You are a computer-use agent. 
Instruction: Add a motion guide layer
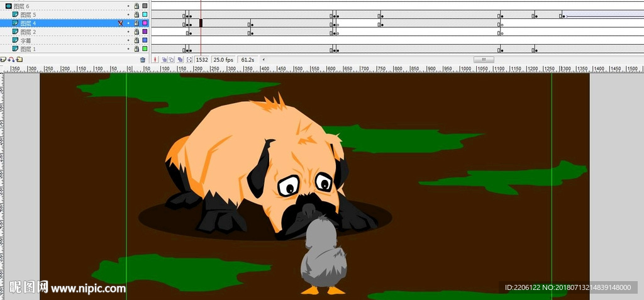pos(11,60)
